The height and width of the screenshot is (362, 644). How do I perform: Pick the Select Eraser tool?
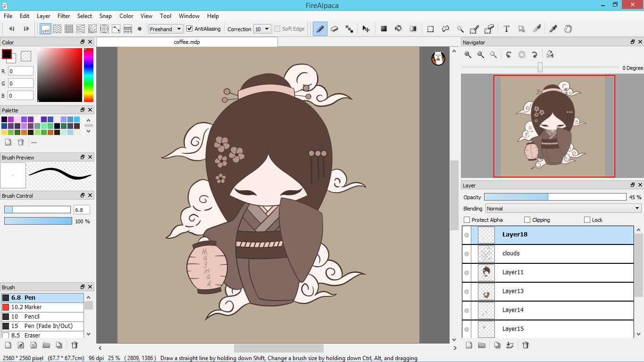point(489,29)
